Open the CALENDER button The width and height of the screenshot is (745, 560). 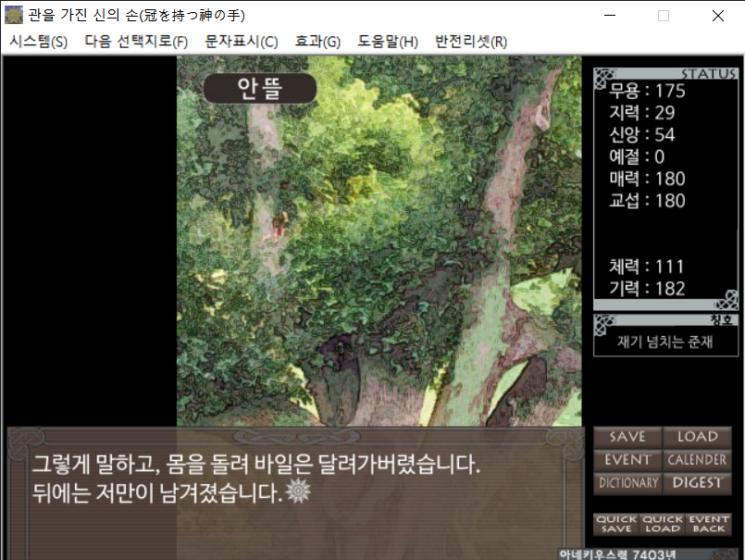tap(697, 460)
